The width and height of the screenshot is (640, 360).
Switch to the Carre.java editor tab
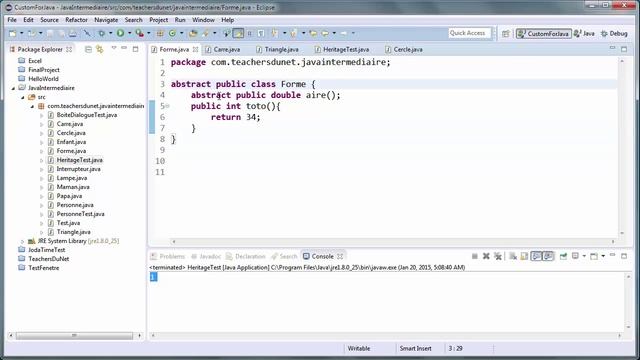(227, 49)
